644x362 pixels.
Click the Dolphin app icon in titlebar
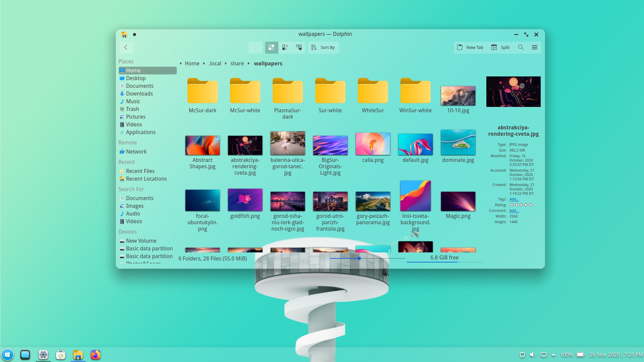(124, 34)
